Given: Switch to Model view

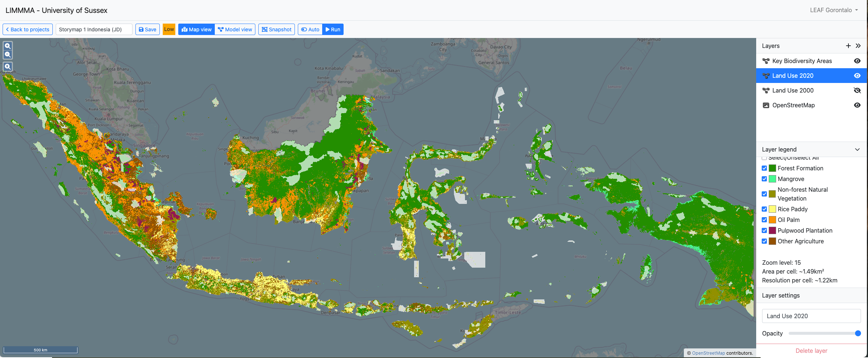Looking at the screenshot, I should tap(235, 29).
